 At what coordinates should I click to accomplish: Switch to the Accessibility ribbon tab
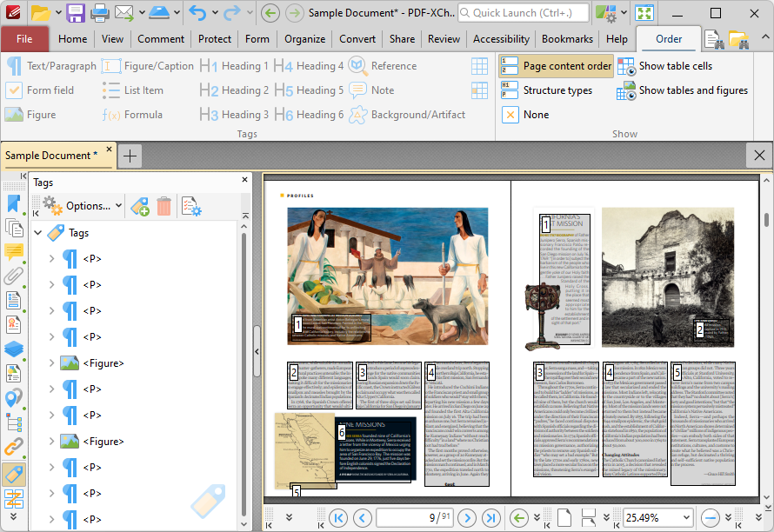pyautogui.click(x=501, y=39)
